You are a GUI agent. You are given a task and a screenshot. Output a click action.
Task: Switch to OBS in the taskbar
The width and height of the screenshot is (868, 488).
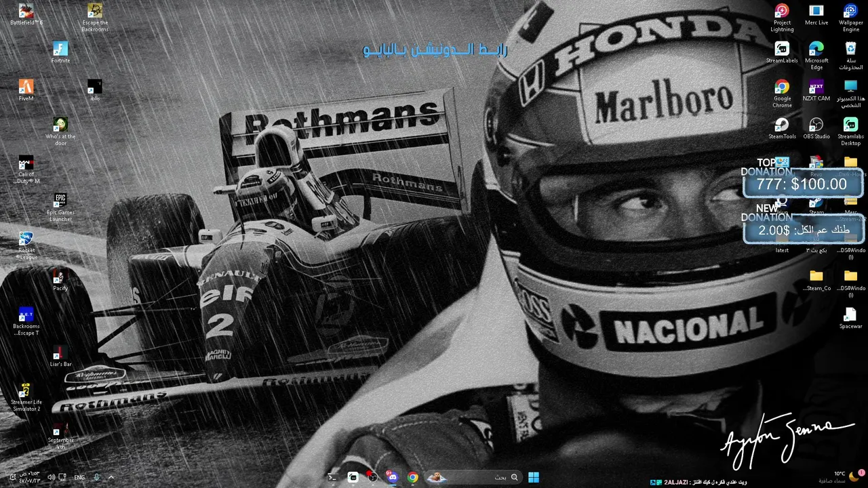click(x=372, y=477)
